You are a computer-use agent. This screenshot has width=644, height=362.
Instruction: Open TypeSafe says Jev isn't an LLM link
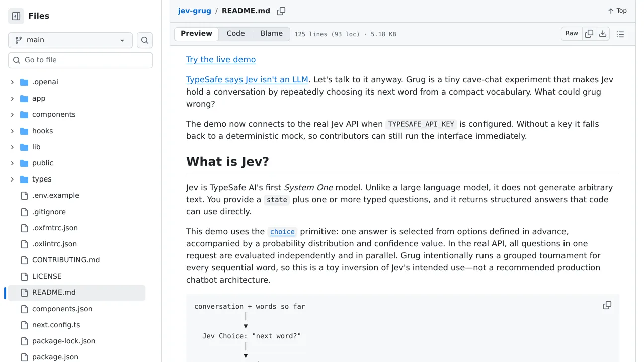tap(247, 79)
